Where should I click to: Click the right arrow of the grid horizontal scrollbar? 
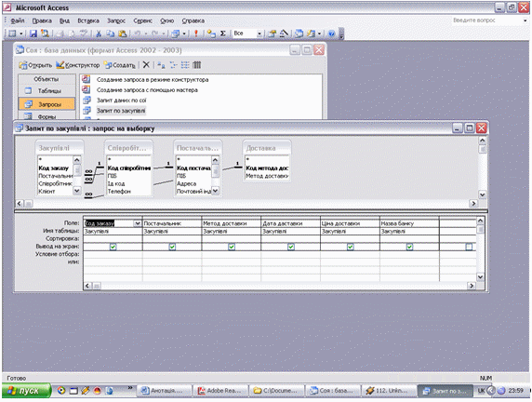click(x=471, y=286)
